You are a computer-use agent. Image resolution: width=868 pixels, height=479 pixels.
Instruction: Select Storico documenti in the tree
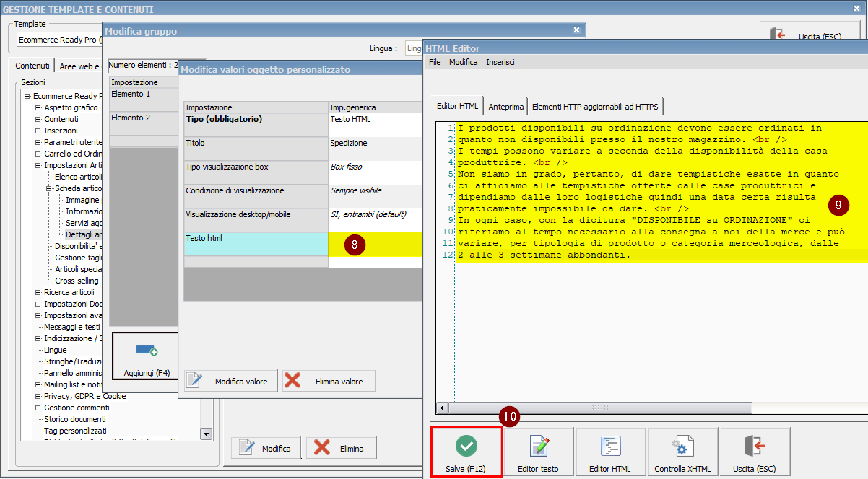point(75,419)
